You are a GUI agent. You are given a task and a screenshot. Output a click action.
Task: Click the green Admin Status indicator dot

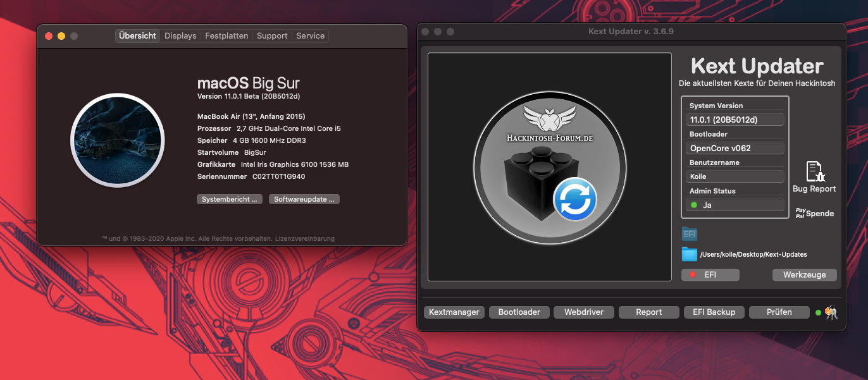click(x=694, y=205)
